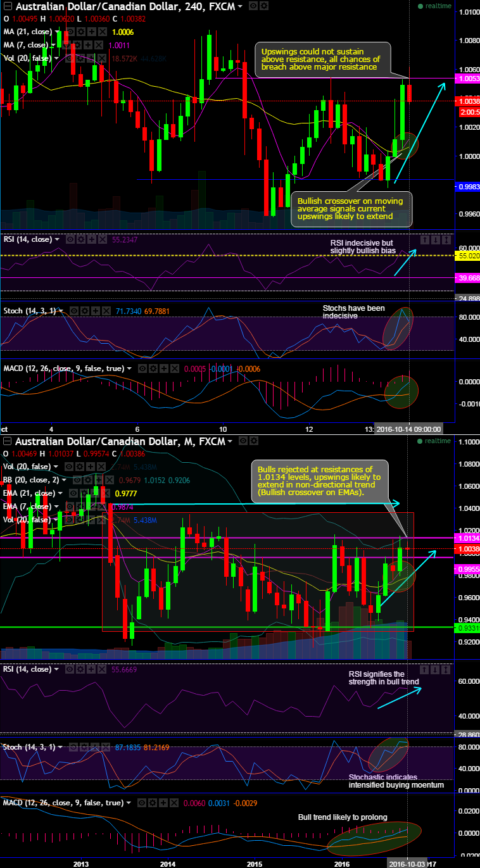Click the bottom chart realtime status
Image resolution: width=480 pixels, height=868 pixels.
point(434,441)
